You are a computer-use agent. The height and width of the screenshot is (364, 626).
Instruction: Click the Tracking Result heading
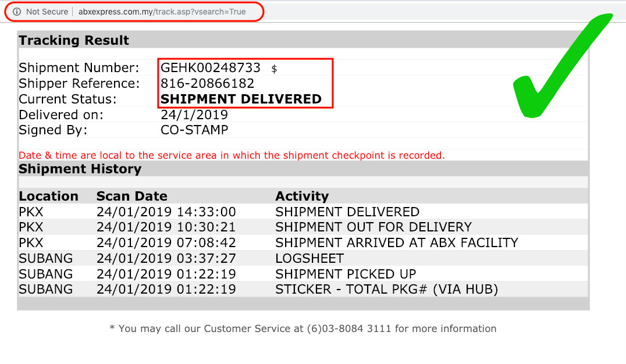(74, 41)
